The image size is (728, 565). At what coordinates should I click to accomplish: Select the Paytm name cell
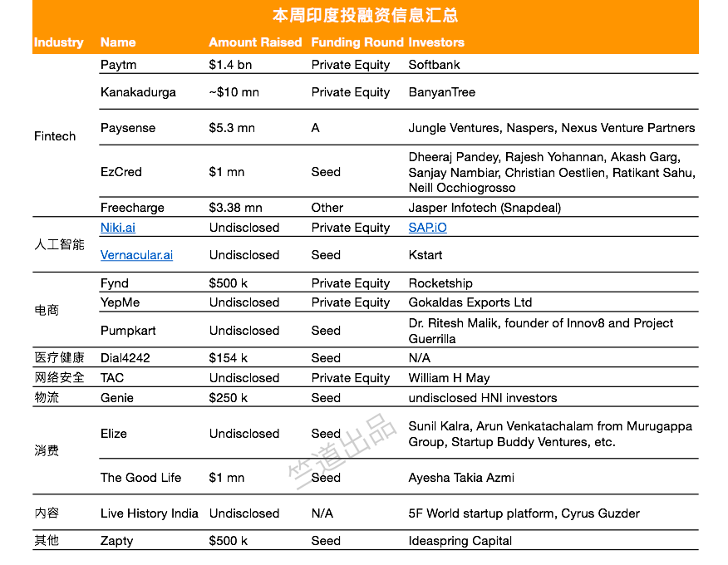118,65
